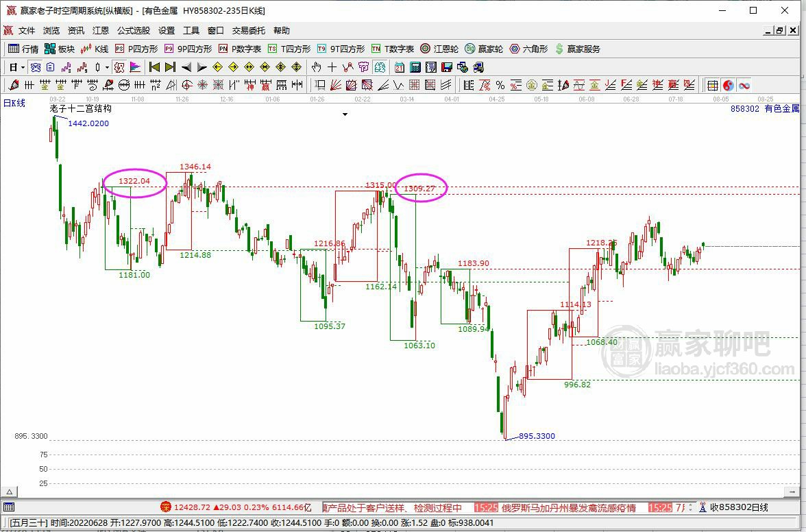Select the red F angle-line tool
The image size is (806, 532).
tap(626, 85)
